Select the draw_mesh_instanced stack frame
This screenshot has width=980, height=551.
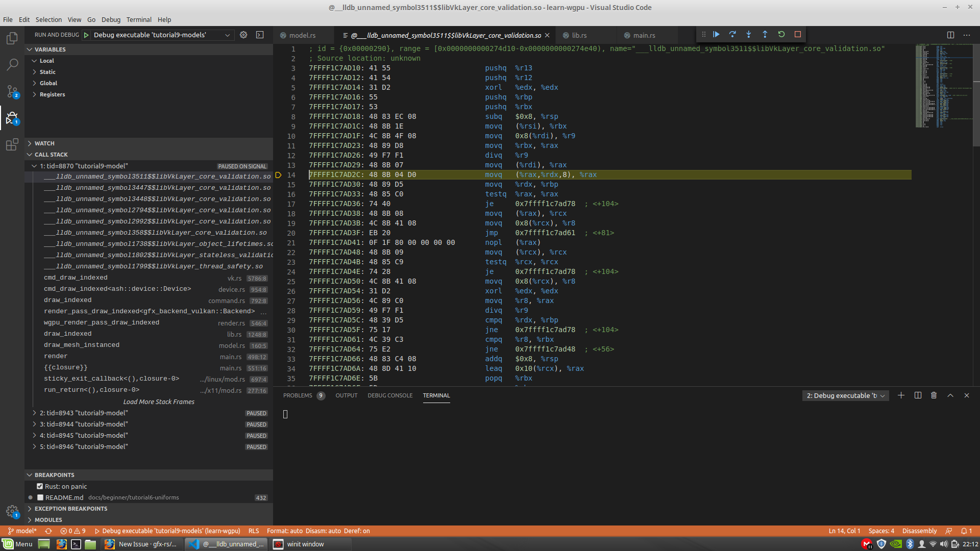coord(82,344)
